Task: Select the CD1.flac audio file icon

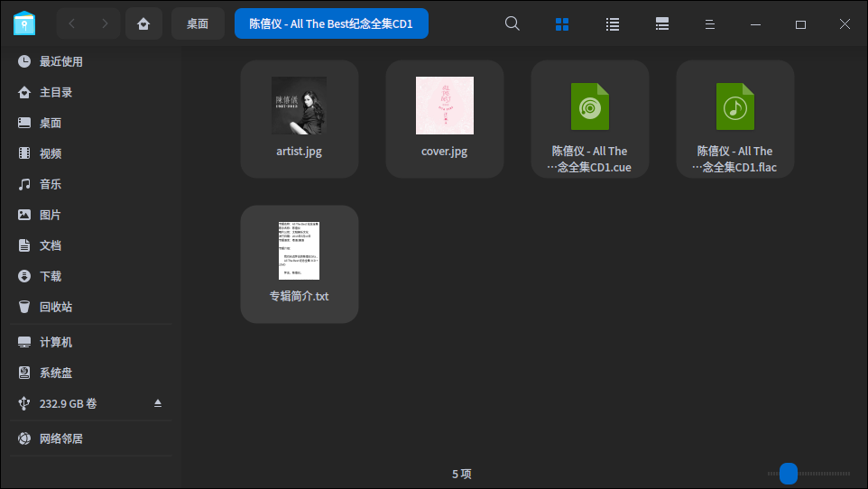Action: tap(735, 106)
